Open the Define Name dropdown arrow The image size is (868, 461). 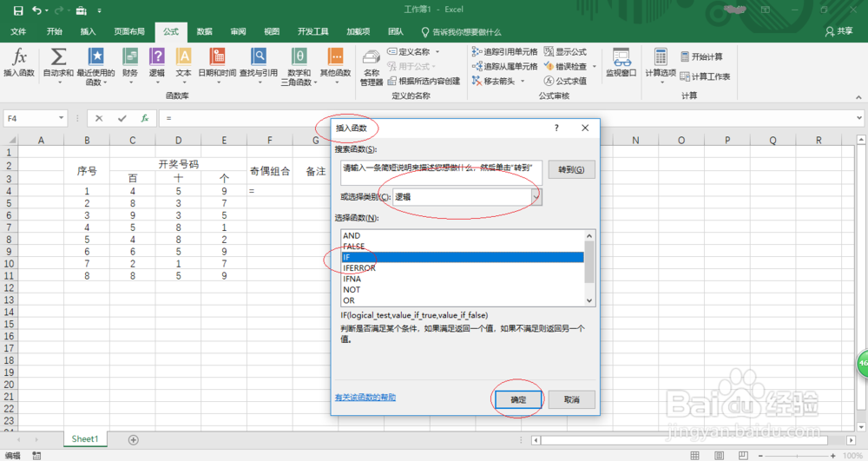(437, 51)
